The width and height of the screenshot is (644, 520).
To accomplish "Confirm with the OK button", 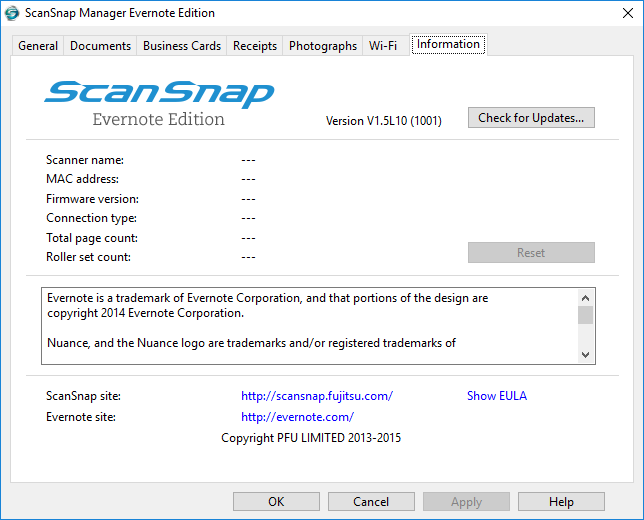I will tap(276, 502).
